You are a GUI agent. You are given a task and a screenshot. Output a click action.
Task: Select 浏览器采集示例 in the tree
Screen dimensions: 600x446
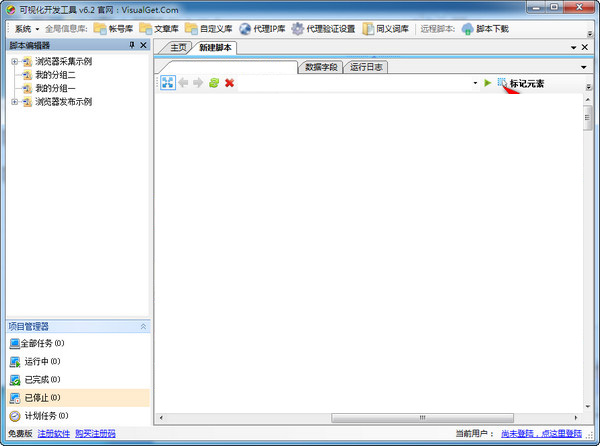64,61
